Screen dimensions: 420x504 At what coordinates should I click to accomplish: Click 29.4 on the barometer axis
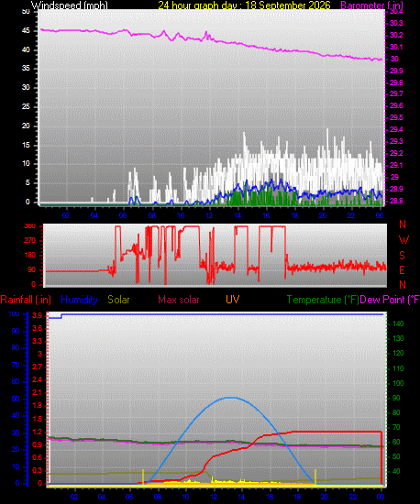(x=396, y=129)
